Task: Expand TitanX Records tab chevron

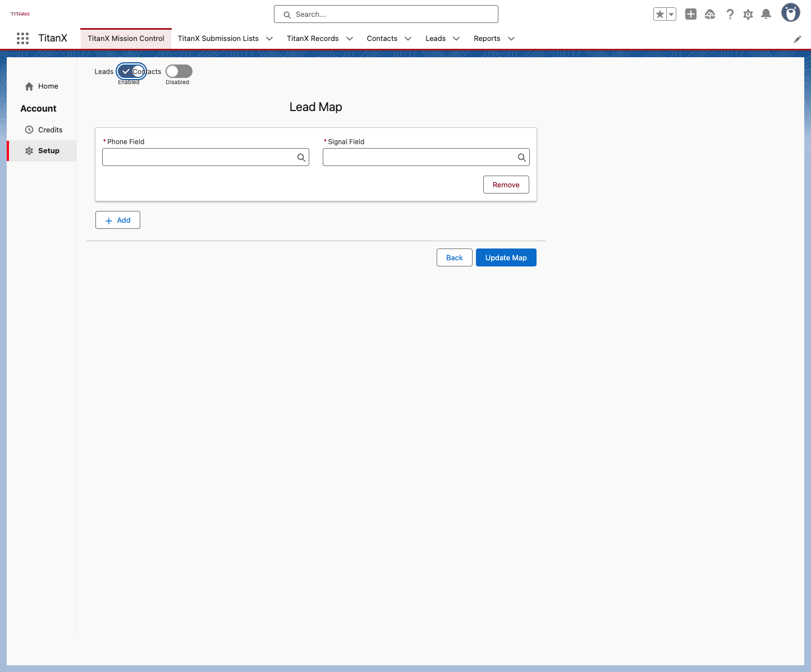Action: 350,39
